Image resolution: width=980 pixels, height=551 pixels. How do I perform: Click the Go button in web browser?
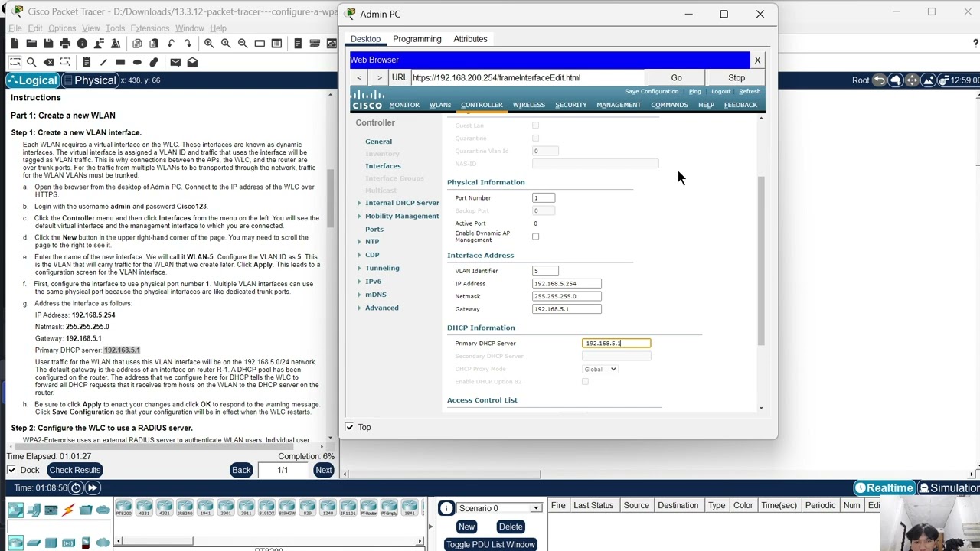pos(676,77)
